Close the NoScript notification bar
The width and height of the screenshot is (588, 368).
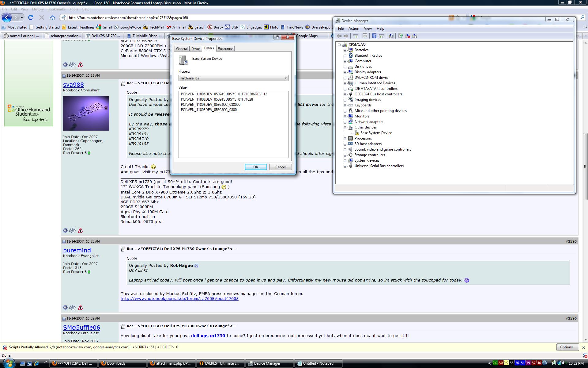[583, 347]
